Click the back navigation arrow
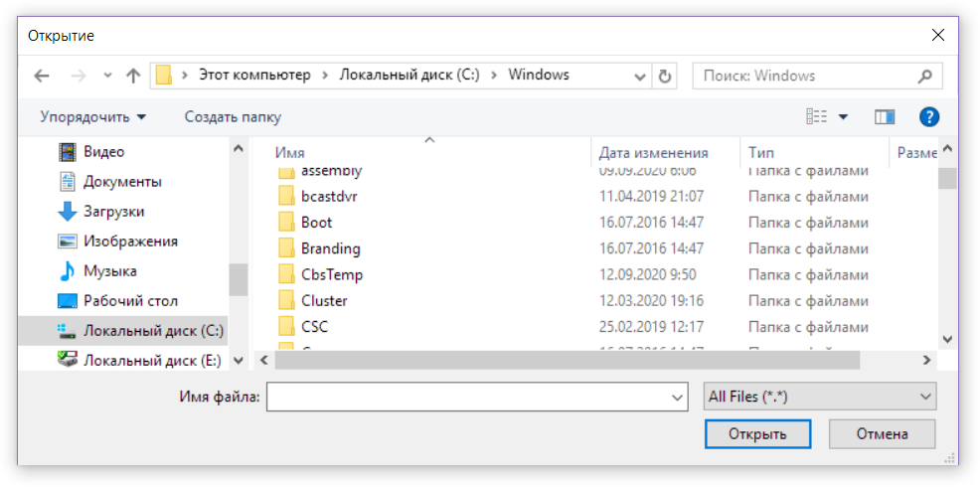Image resolution: width=980 pixels, height=487 pixels. 41,76
